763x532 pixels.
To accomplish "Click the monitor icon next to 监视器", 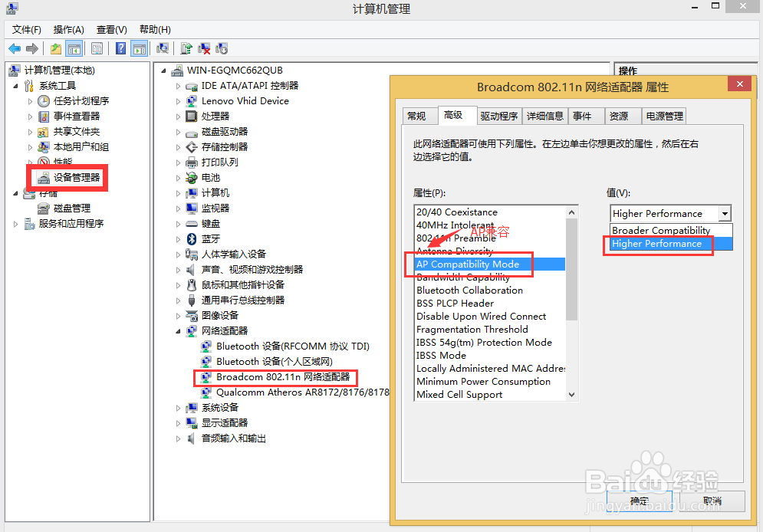I will point(192,209).
